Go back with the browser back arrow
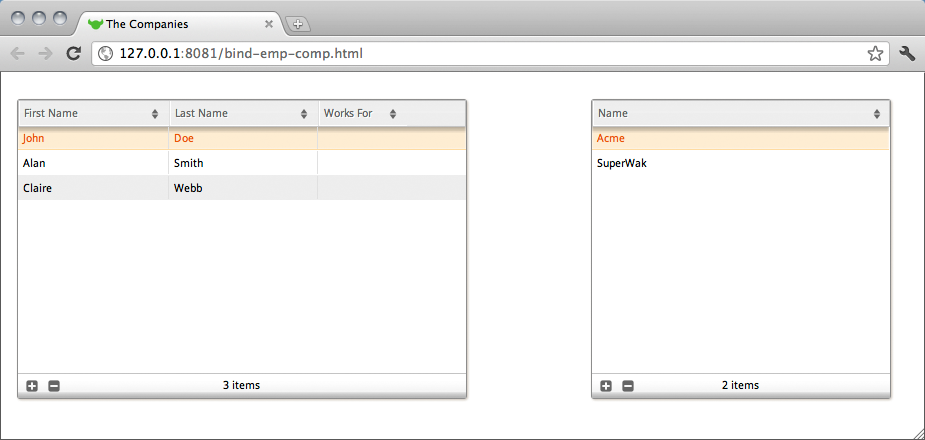The width and height of the screenshot is (925, 440). click(18, 54)
